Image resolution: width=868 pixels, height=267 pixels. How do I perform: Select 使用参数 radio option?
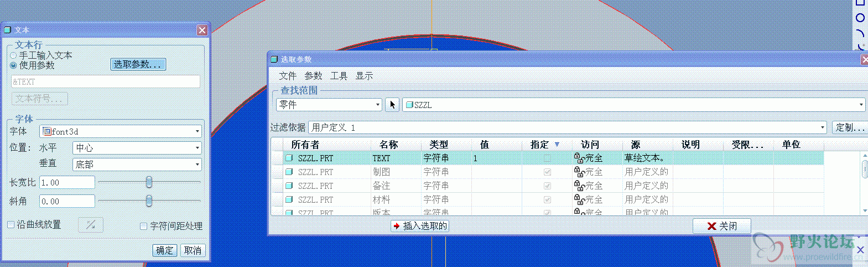13,65
